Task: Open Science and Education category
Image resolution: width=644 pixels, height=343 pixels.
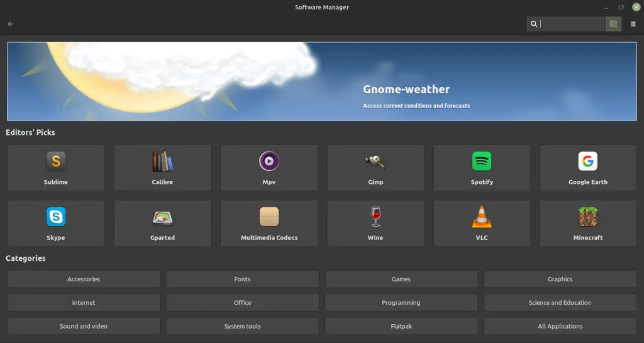Action: 560,303
